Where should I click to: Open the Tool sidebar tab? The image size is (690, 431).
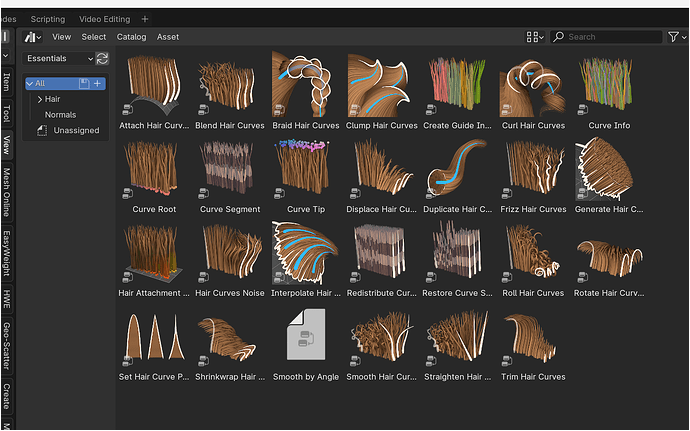[6, 113]
